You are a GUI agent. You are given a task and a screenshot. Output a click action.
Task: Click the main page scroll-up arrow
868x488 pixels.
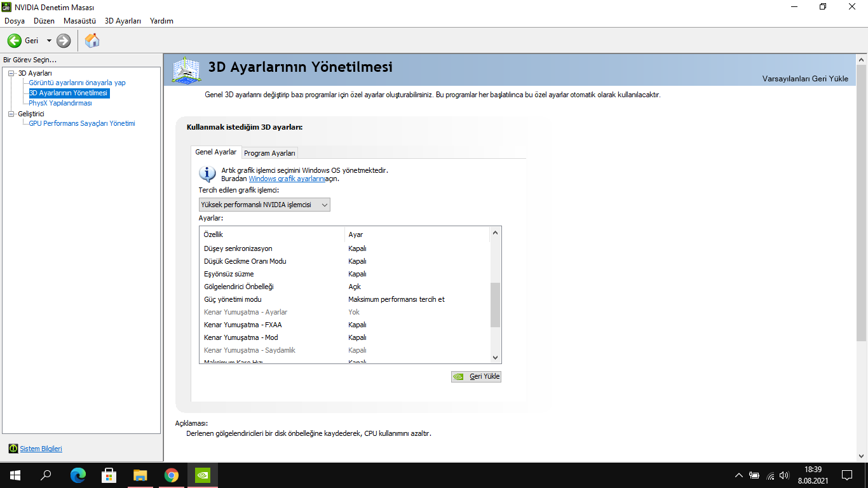click(862, 59)
